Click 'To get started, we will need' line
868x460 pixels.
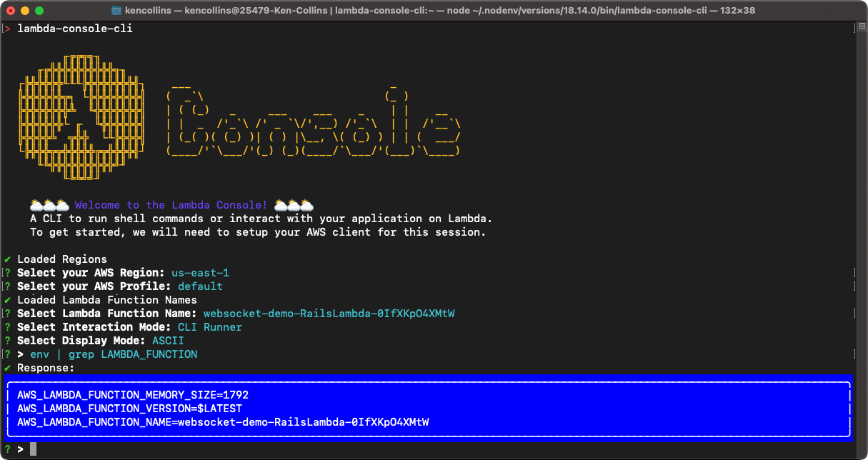coord(258,232)
